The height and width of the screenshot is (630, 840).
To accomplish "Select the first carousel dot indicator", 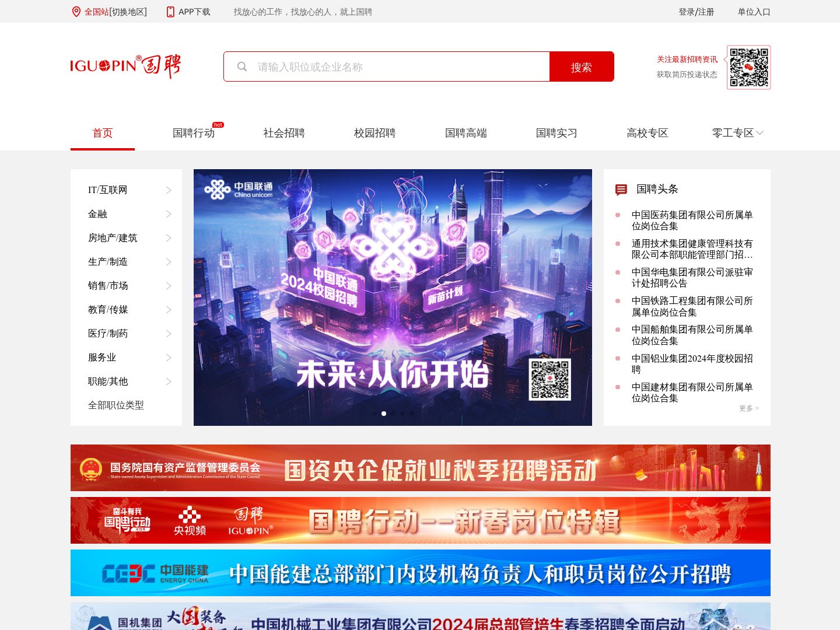I will pyautogui.click(x=374, y=414).
